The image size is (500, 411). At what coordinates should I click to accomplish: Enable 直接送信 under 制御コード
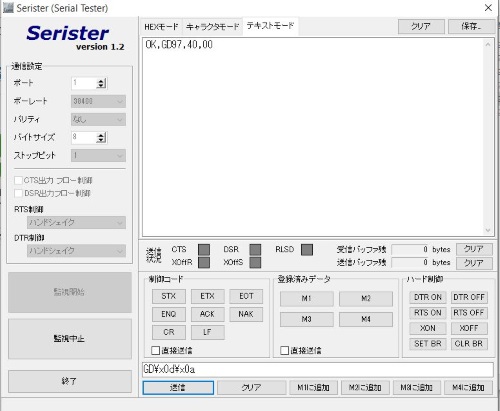pos(156,350)
